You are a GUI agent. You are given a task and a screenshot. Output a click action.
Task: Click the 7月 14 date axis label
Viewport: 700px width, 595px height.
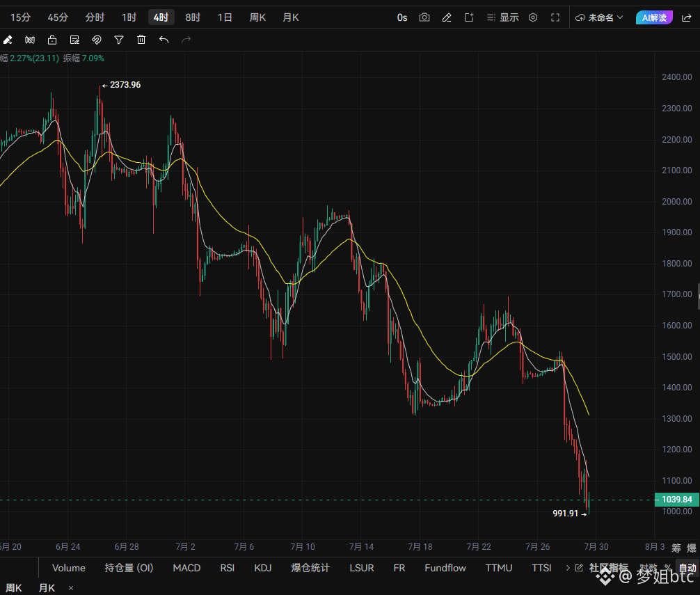point(361,547)
